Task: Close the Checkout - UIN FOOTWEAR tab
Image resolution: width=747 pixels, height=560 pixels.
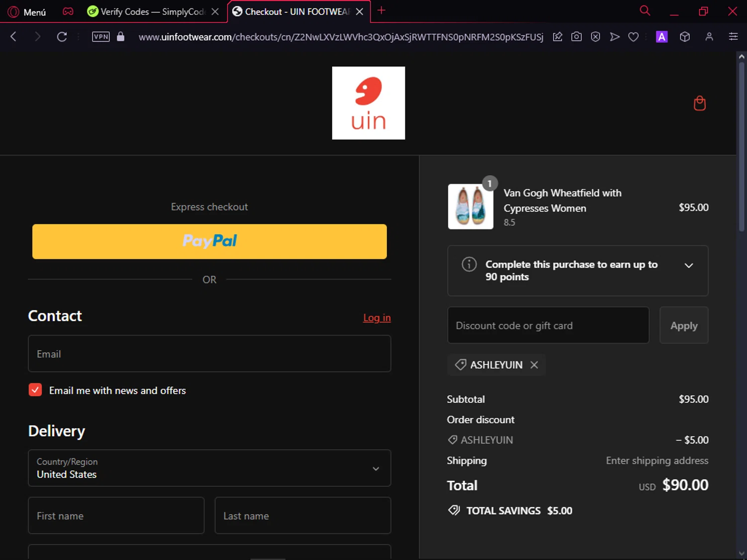Action: pos(360,11)
